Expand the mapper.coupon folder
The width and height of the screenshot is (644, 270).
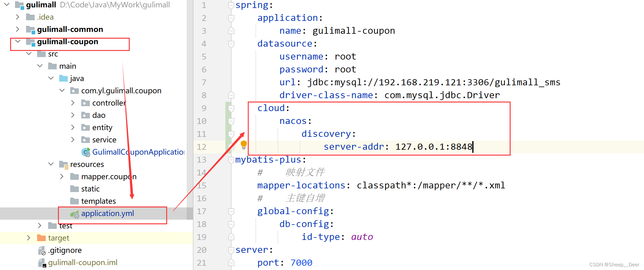pos(62,176)
